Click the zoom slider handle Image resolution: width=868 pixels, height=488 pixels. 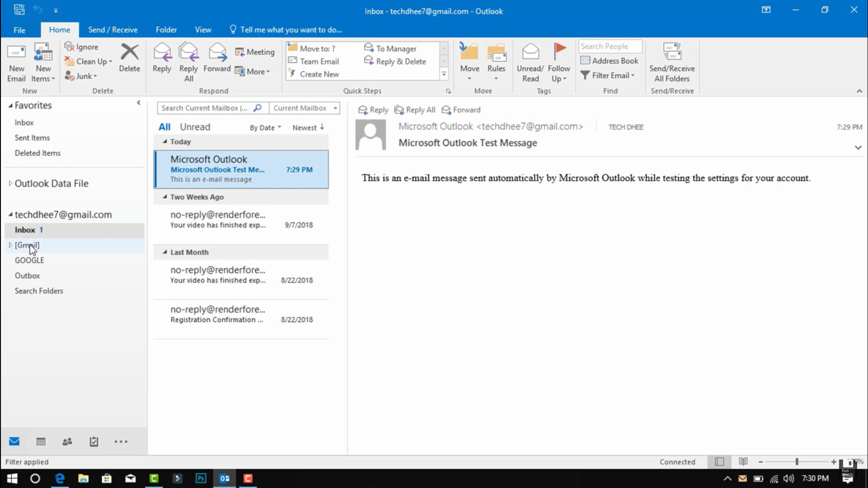tap(797, 462)
